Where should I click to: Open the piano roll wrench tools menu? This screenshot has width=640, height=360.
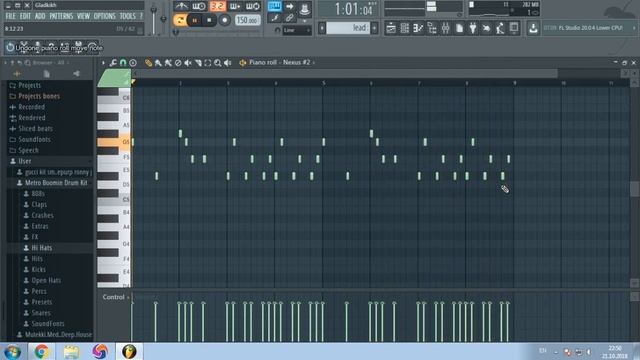pyautogui.click(x=113, y=62)
